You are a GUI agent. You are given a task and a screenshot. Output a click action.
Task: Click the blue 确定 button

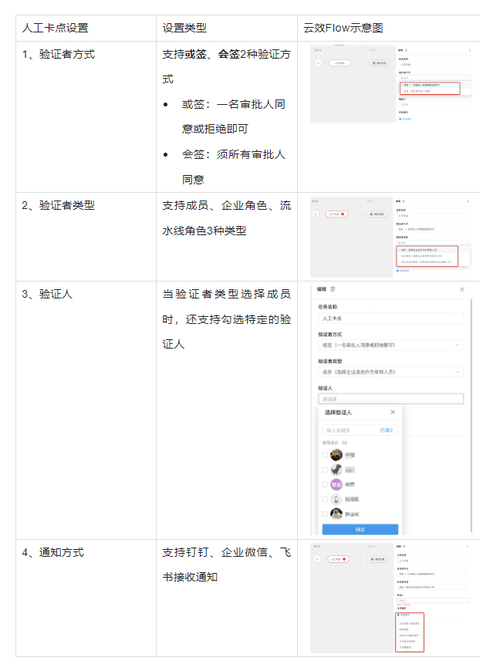[x=360, y=529]
